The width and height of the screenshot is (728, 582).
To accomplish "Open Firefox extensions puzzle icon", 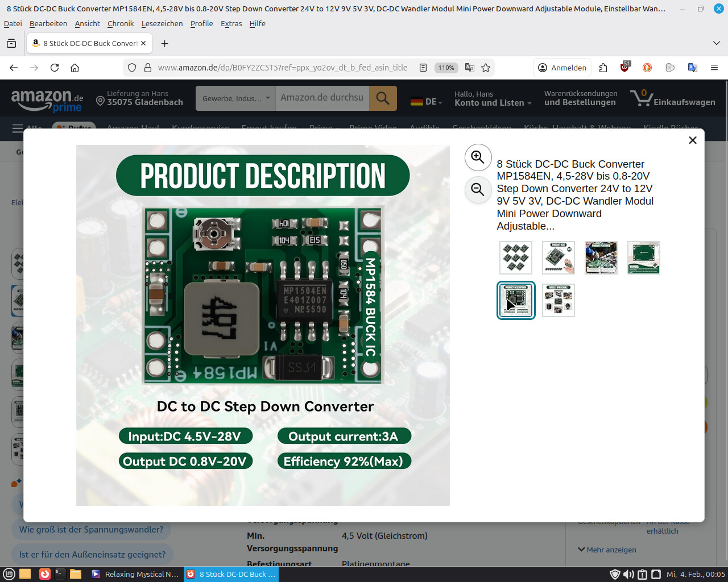I will pos(603,68).
